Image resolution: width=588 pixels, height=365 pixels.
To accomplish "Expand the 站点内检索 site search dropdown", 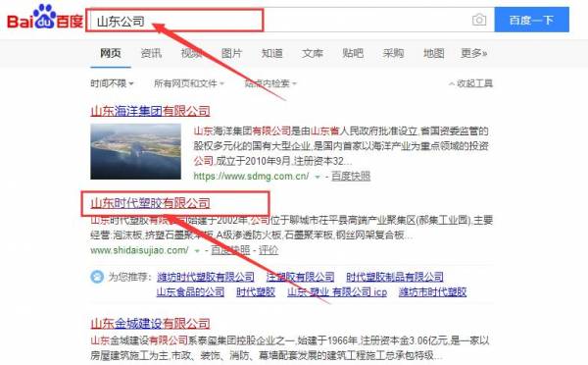I will (x=270, y=83).
